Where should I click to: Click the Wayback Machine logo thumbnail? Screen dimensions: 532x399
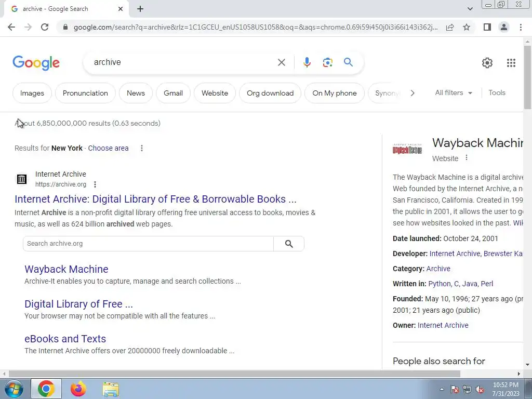click(407, 149)
